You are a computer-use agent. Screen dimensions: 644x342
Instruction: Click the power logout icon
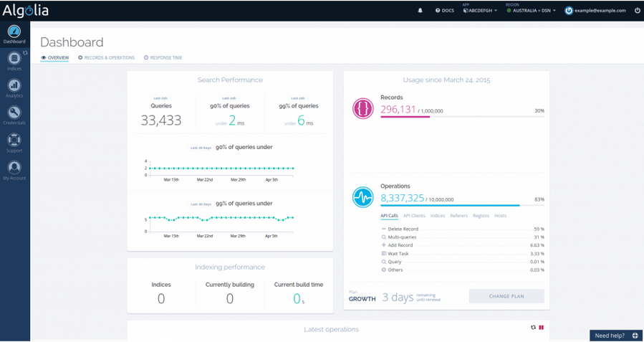[637, 11]
